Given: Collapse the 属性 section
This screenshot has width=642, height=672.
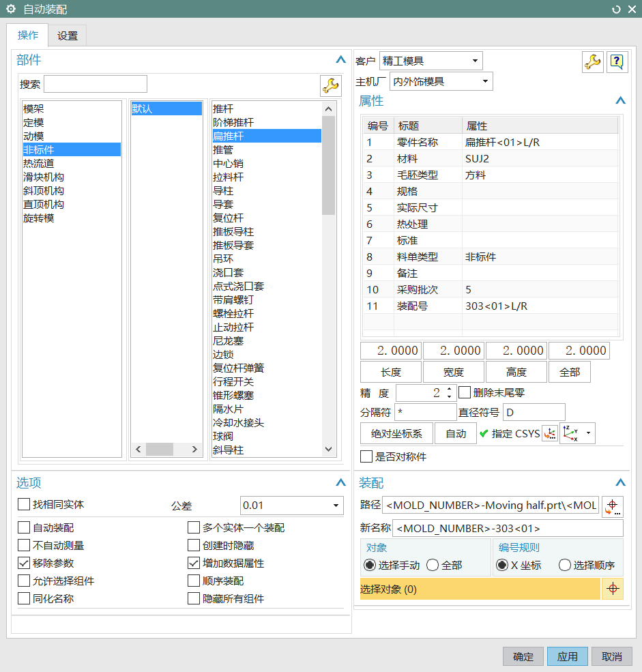Looking at the screenshot, I should point(621,100).
